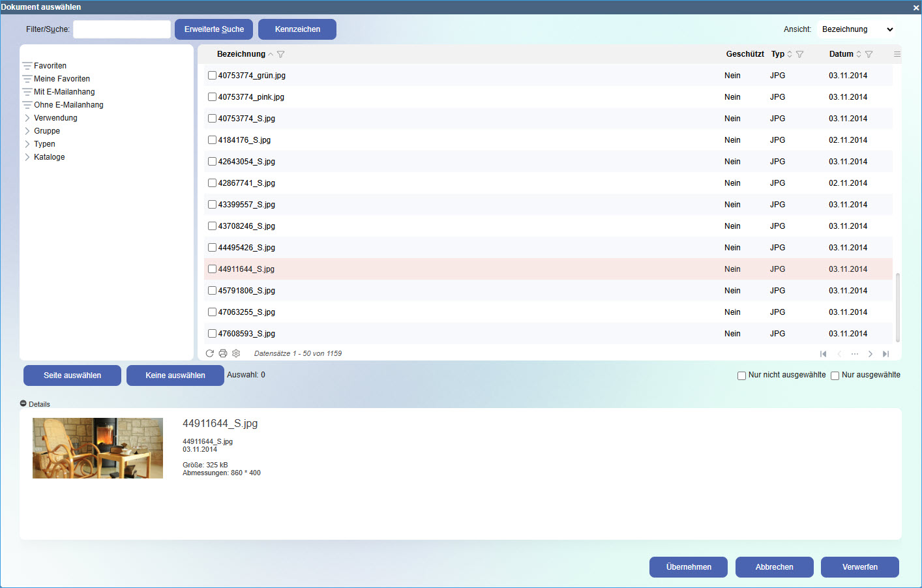Image resolution: width=922 pixels, height=588 pixels.
Task: Click the Abbrechen button
Action: pyautogui.click(x=775, y=567)
